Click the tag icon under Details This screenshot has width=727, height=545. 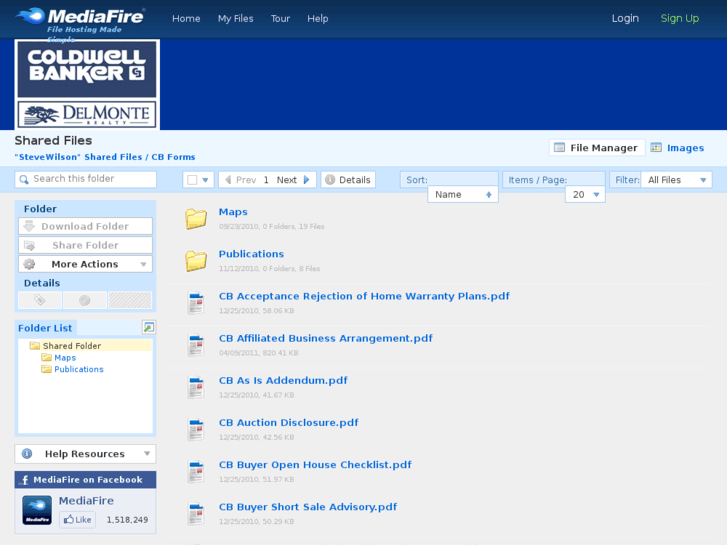click(40, 300)
